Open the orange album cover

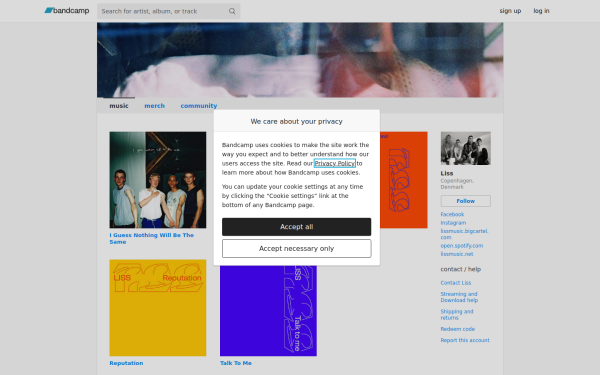coord(404,180)
